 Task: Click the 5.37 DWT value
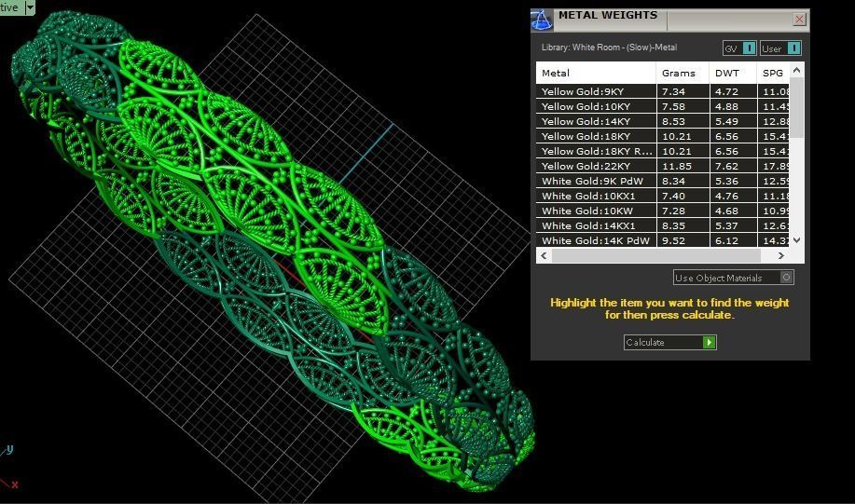(x=727, y=225)
